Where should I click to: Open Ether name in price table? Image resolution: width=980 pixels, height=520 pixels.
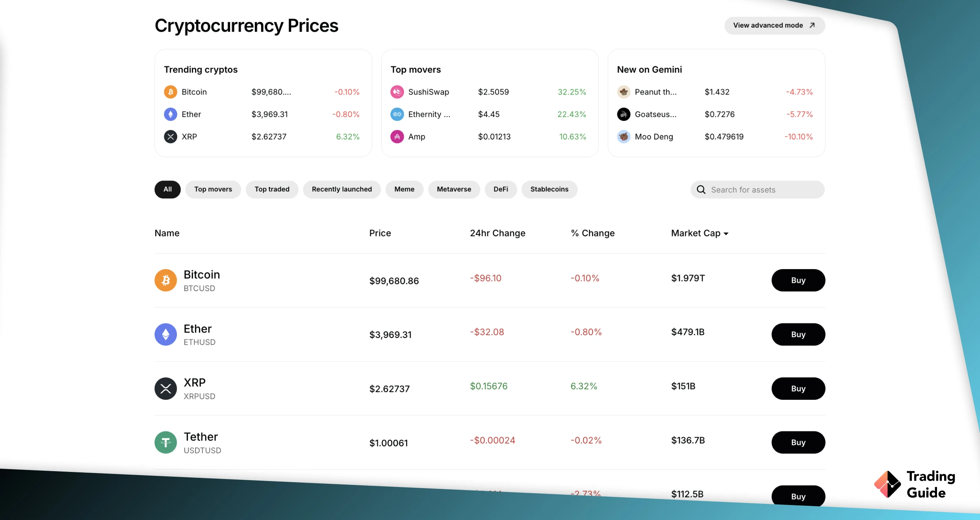click(x=198, y=329)
